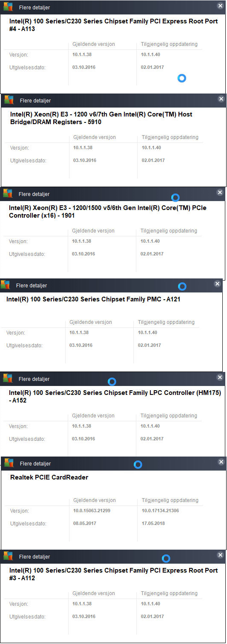Click AVG logo above Root Port #4 - A113
The width and height of the screenshot is (227, 644).
tap(8, 7)
